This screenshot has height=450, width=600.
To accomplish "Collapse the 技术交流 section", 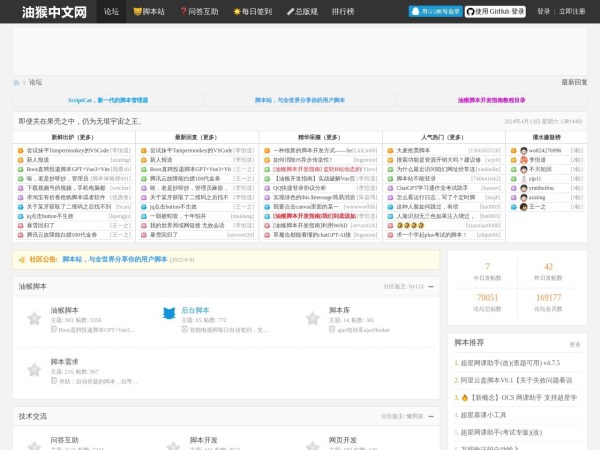I will (431, 416).
